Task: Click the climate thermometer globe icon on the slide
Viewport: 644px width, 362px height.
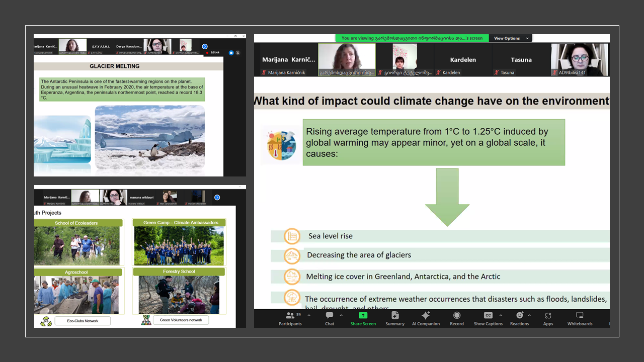Action: pyautogui.click(x=281, y=145)
